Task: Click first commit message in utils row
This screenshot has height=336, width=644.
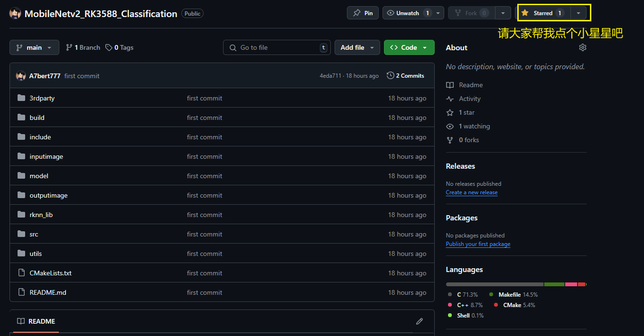Action: (x=205, y=254)
